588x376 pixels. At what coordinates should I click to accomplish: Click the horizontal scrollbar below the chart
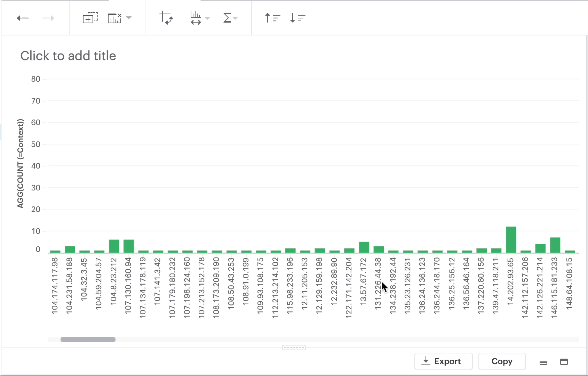88,340
